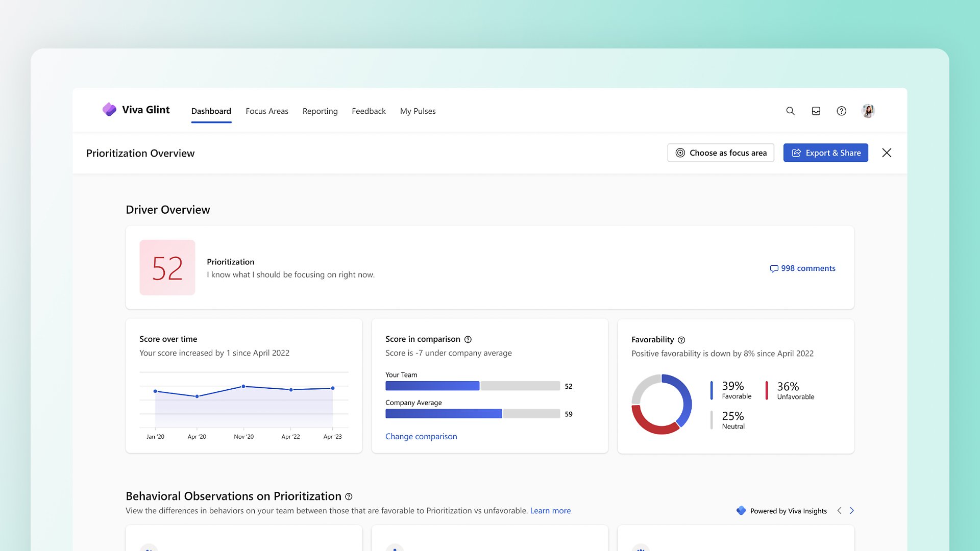The height and width of the screenshot is (551, 980).
Task: Close the Prioritization Overview panel
Action: point(887,153)
